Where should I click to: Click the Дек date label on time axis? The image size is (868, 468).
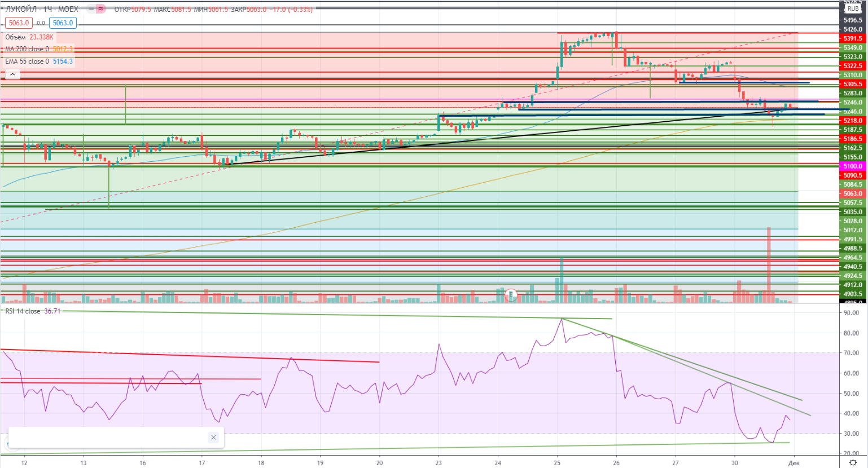point(794,463)
